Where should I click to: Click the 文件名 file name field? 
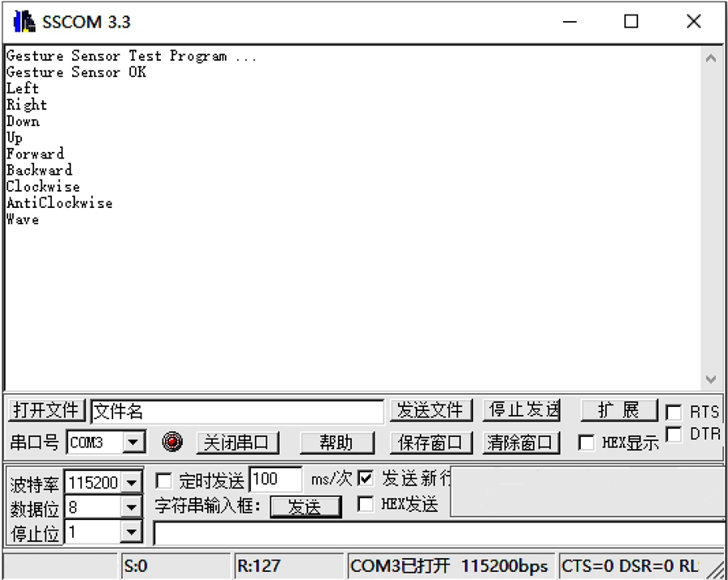tap(237, 411)
